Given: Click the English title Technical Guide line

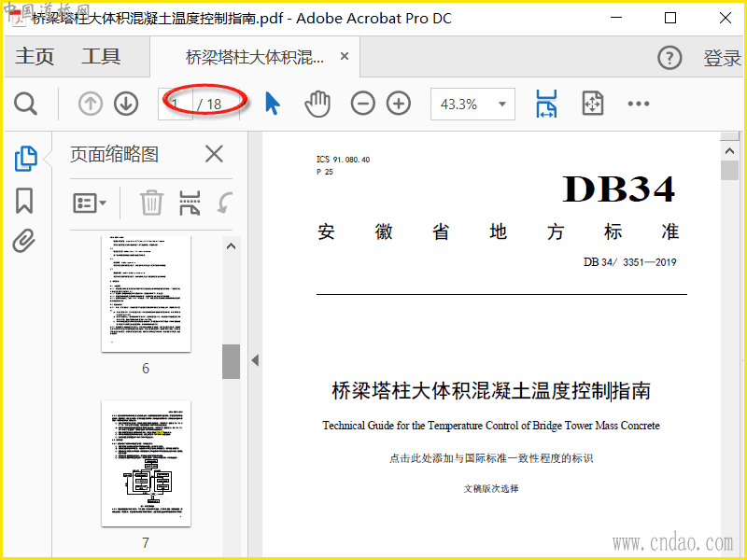Looking at the screenshot, I should (x=491, y=426).
